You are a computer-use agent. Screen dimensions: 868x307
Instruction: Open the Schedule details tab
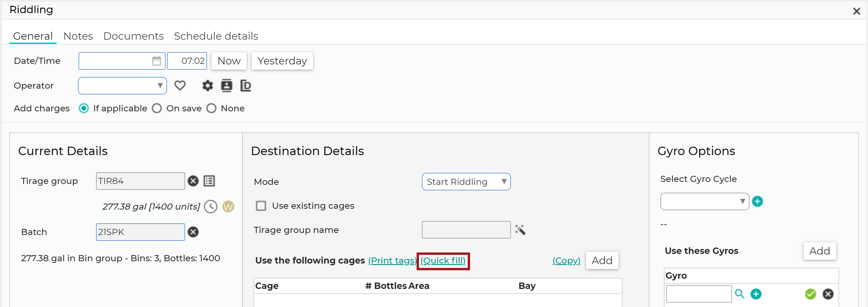click(x=216, y=36)
